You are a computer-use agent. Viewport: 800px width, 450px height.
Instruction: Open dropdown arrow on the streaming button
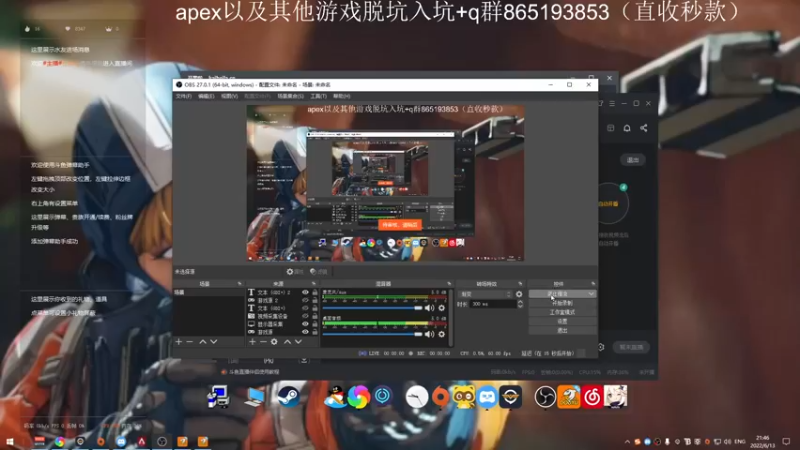(591, 294)
